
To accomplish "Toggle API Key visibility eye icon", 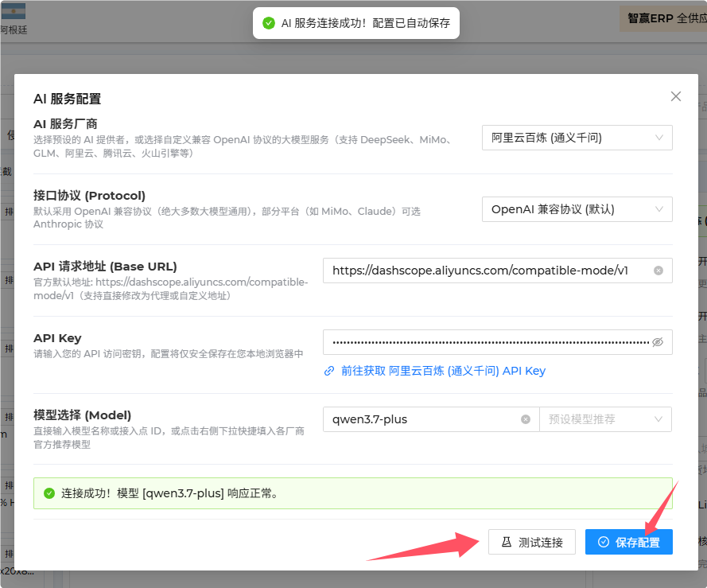I will click(x=658, y=342).
